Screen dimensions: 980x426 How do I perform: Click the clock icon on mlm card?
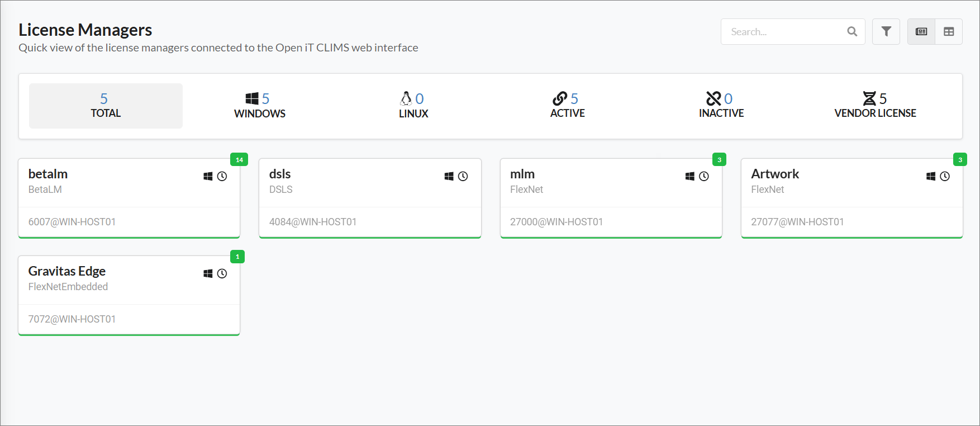pyautogui.click(x=704, y=176)
